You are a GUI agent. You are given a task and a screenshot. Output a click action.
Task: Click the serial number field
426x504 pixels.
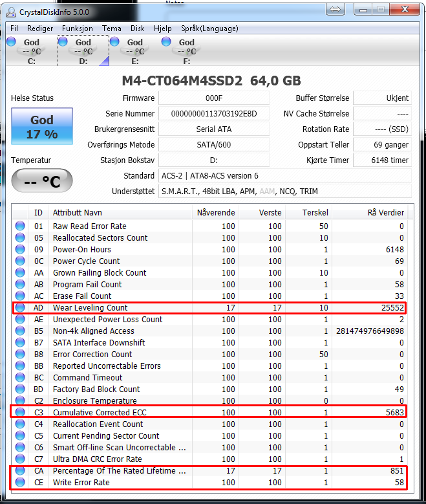[214, 113]
